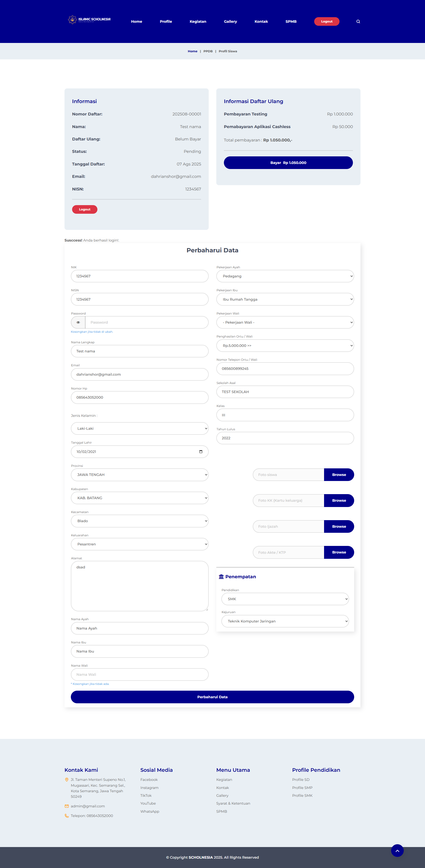Open the Syarat & Ketentuan footer link

click(233, 803)
